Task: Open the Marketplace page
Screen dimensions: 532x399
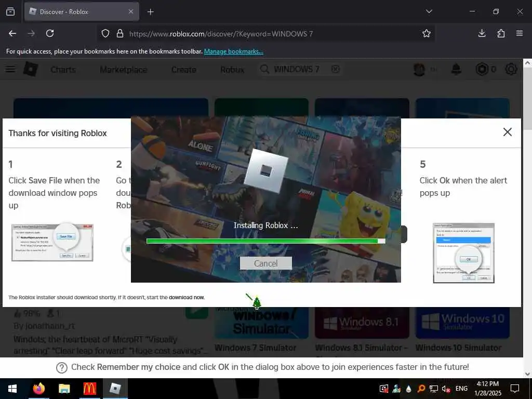Action: [x=124, y=70]
